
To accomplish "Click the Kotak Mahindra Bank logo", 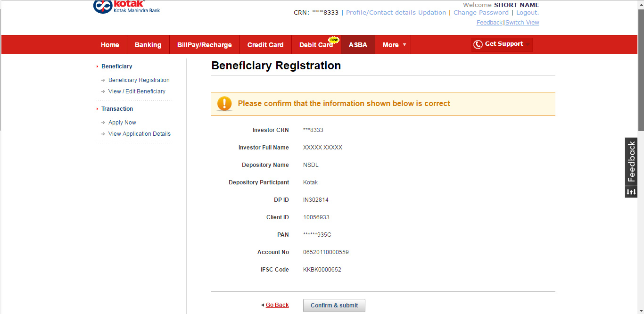I will [126, 6].
